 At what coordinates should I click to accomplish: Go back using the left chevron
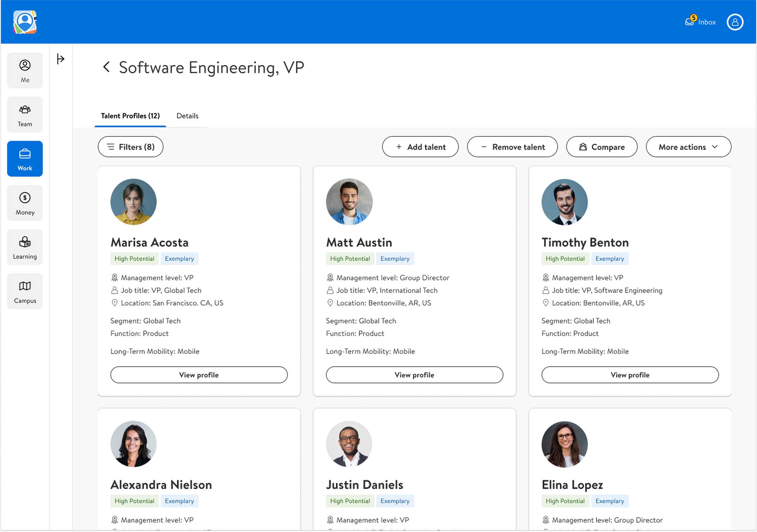[106, 67]
